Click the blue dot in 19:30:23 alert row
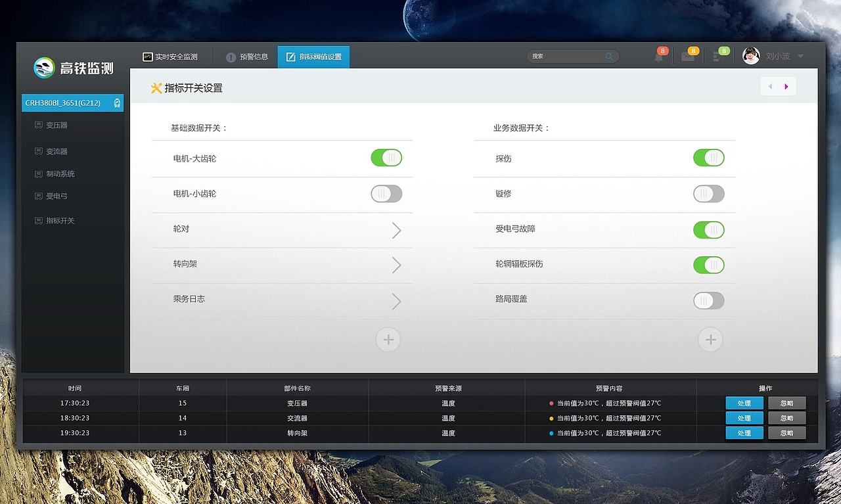Viewport: 841px width, 504px height. [551, 434]
